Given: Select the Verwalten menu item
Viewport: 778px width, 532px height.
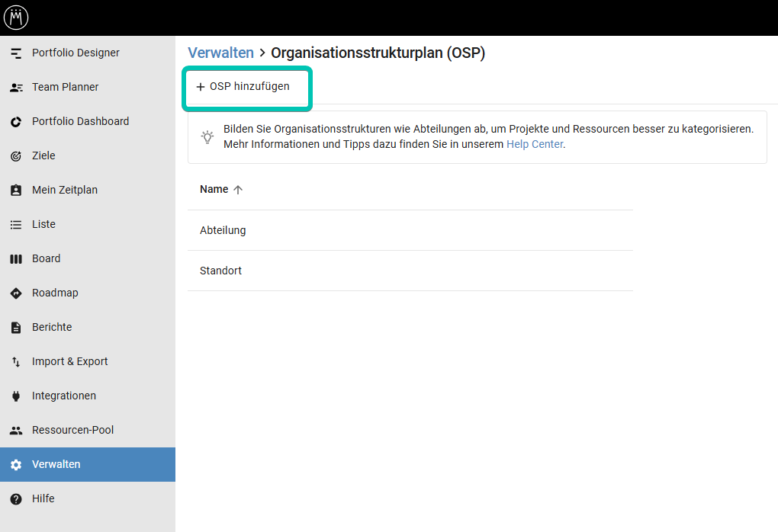Looking at the screenshot, I should 87,465.
